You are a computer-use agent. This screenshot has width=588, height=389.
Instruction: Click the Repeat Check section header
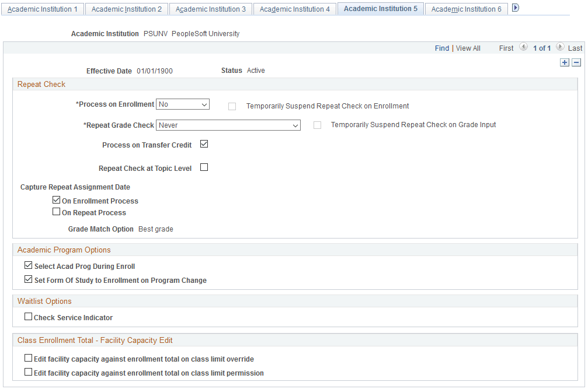pyautogui.click(x=41, y=84)
